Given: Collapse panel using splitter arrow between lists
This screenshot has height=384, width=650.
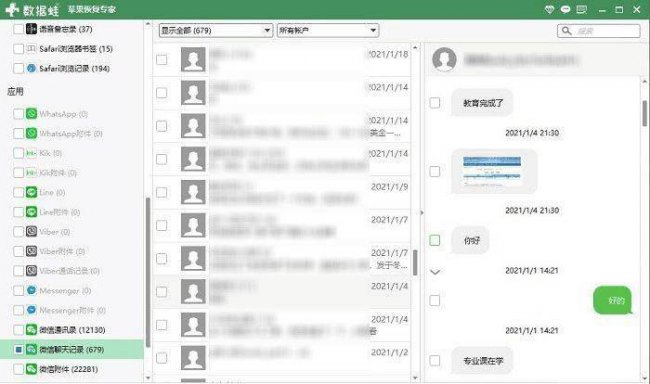Looking at the screenshot, I should (422, 213).
